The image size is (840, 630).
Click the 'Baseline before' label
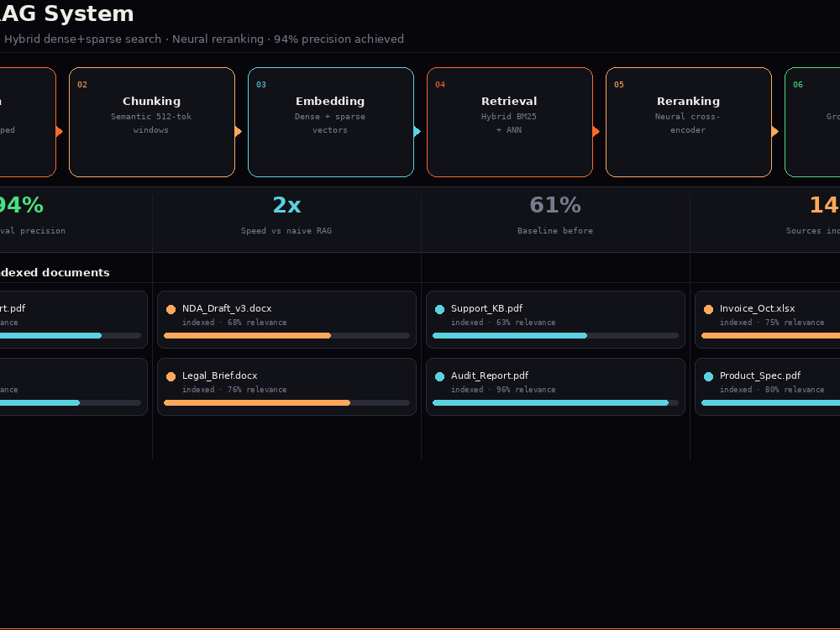(555, 231)
